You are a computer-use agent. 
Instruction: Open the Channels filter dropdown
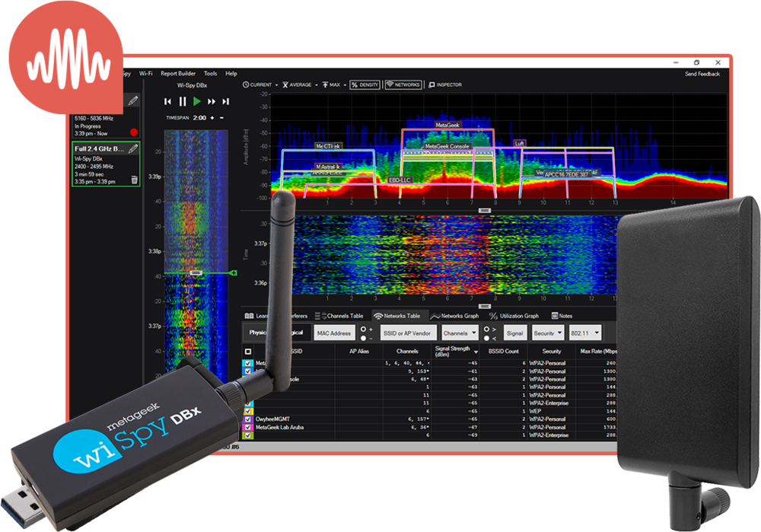coord(460,333)
